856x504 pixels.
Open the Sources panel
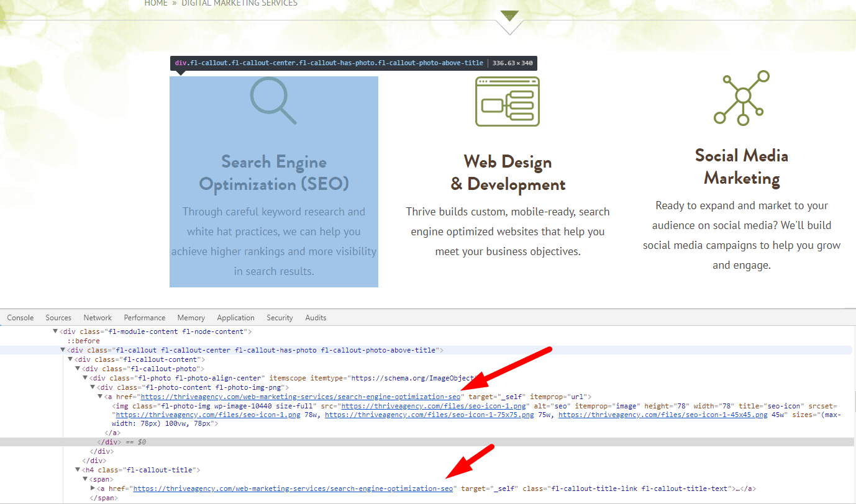tap(58, 317)
